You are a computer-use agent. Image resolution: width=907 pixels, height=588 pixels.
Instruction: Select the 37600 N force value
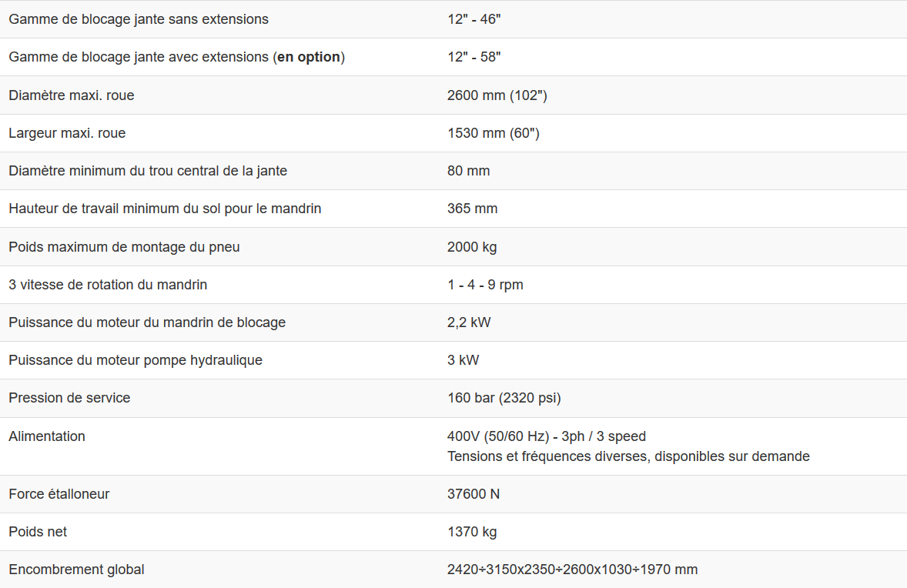click(473, 494)
